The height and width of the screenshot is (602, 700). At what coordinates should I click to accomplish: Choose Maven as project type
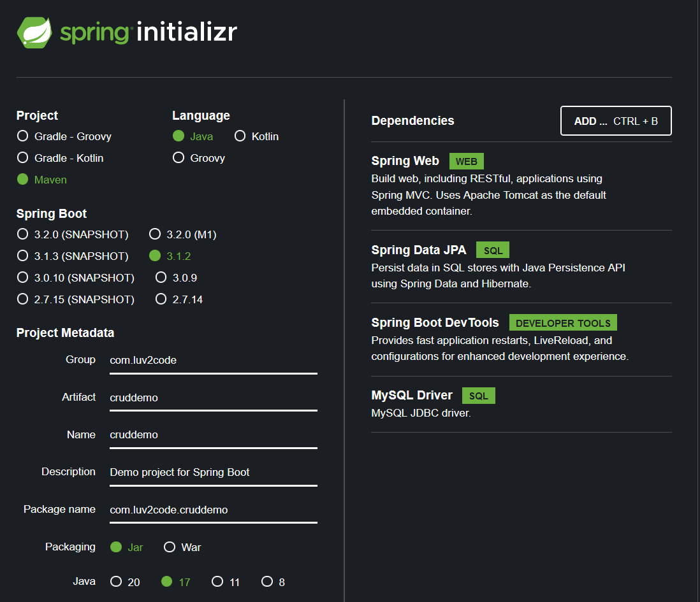click(x=41, y=180)
